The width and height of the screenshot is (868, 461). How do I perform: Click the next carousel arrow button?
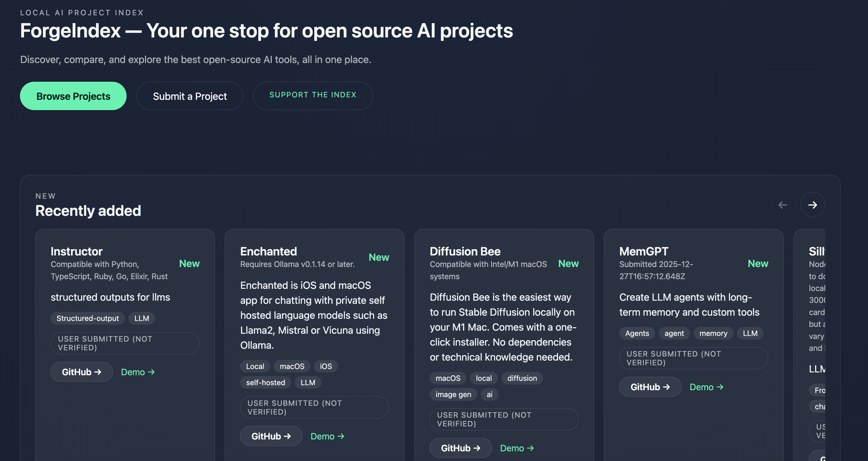(813, 205)
